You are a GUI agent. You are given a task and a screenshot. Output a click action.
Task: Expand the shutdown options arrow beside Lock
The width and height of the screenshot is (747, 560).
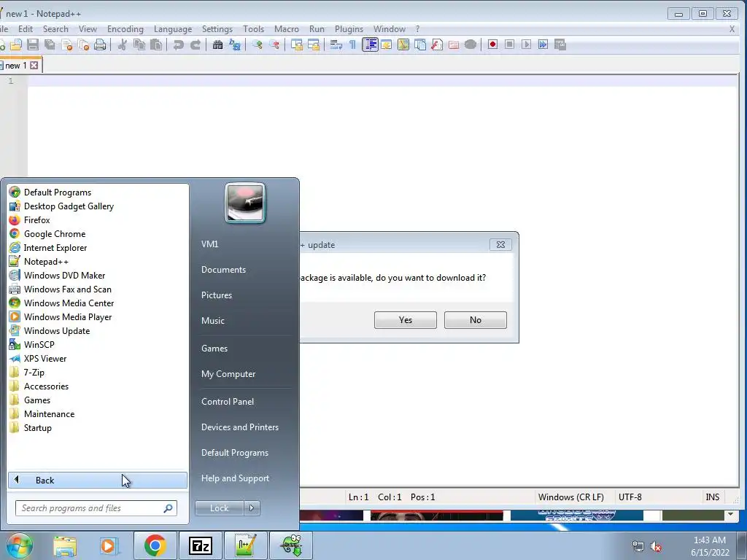(x=252, y=508)
